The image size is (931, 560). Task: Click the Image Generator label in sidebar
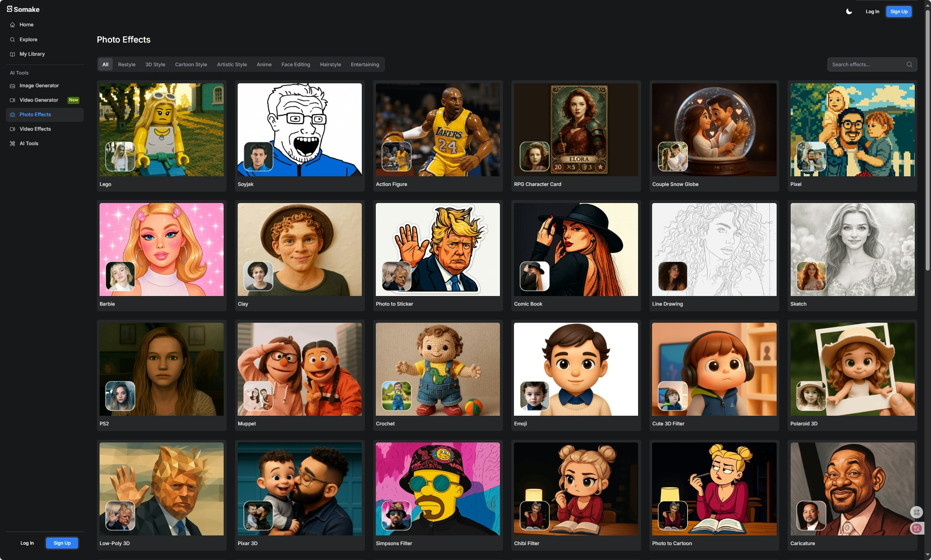[x=39, y=86]
